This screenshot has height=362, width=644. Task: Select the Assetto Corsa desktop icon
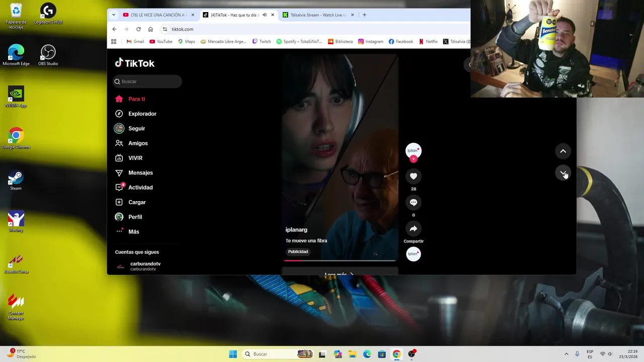16,263
